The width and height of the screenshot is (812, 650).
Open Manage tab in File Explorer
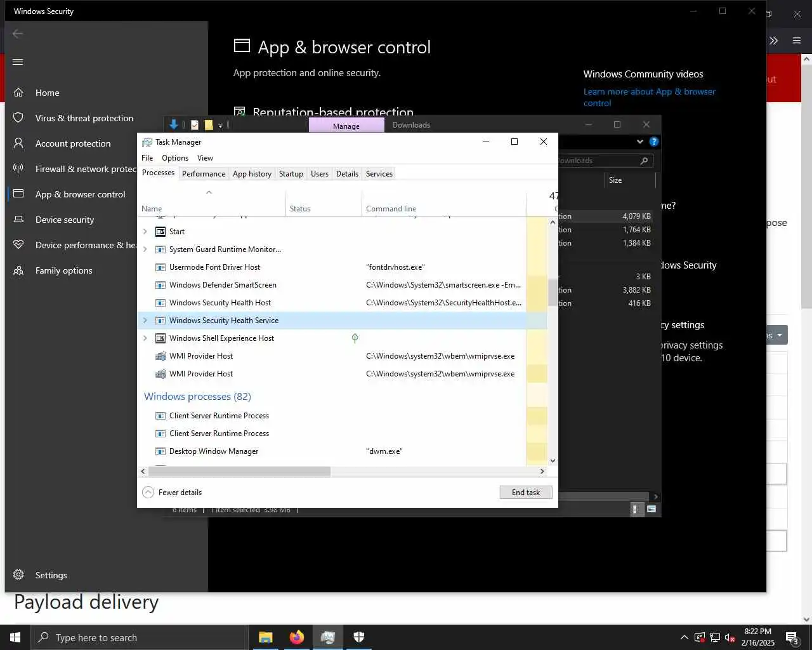346,126
